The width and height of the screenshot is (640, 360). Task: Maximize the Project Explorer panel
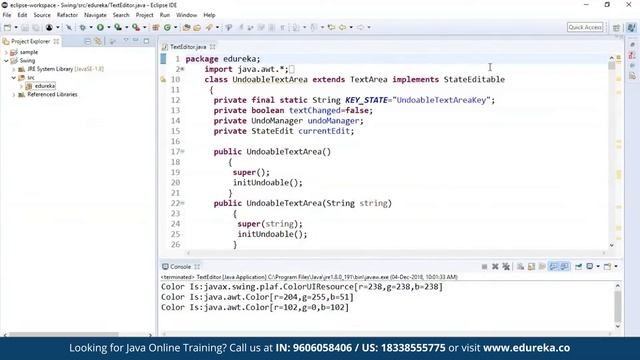147,41
